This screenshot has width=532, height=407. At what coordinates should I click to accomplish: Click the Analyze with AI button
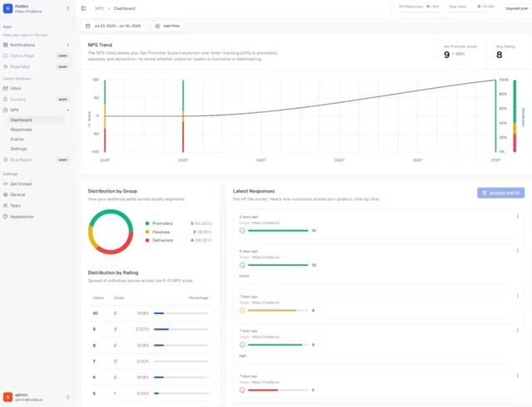pyautogui.click(x=500, y=193)
